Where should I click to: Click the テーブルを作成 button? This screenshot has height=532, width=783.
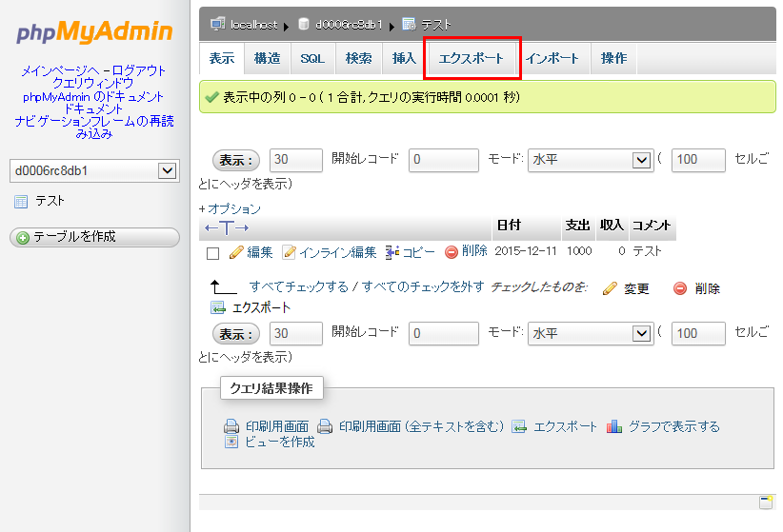(94, 237)
